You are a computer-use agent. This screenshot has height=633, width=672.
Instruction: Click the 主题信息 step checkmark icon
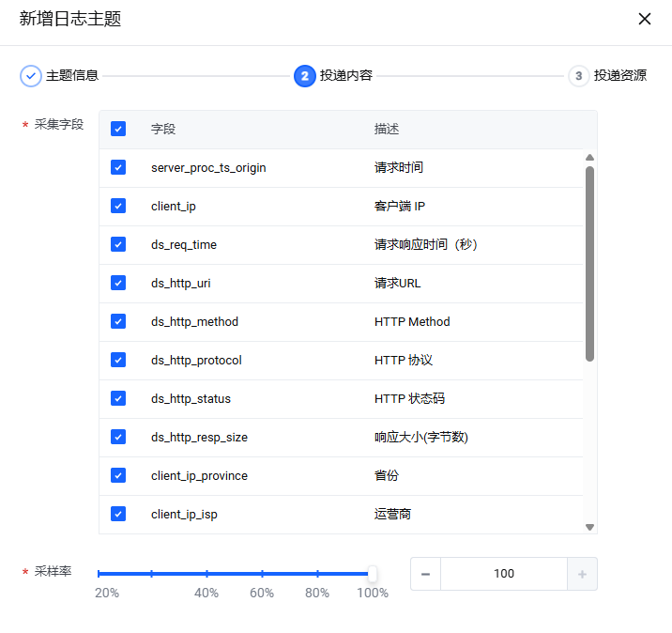[31, 76]
